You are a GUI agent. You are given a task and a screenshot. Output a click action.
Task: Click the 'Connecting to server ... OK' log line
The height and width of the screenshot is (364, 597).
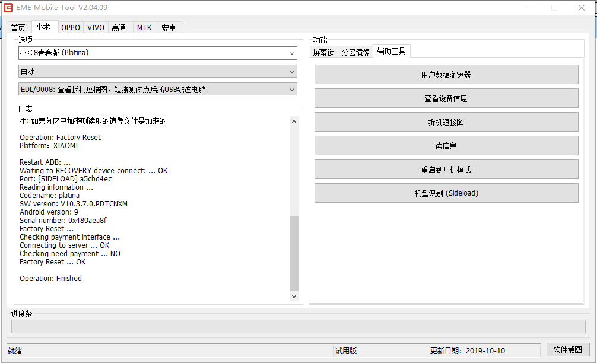pyautogui.click(x=64, y=245)
